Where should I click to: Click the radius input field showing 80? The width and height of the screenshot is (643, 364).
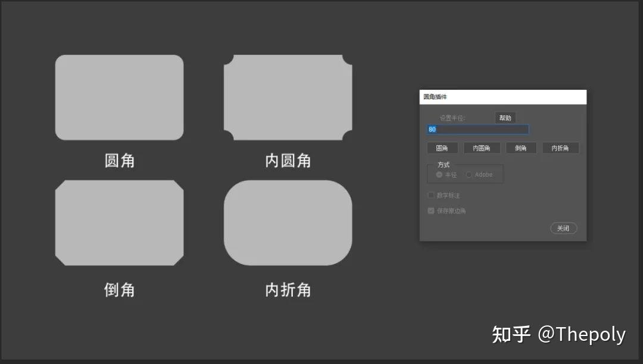click(x=477, y=129)
